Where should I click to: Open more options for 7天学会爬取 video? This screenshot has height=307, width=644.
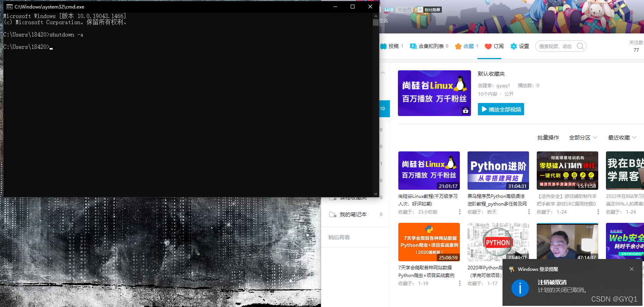(x=459, y=283)
